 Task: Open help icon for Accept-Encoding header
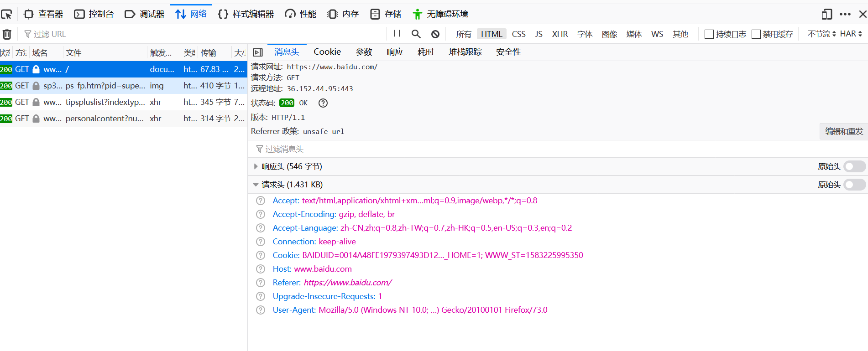click(261, 214)
